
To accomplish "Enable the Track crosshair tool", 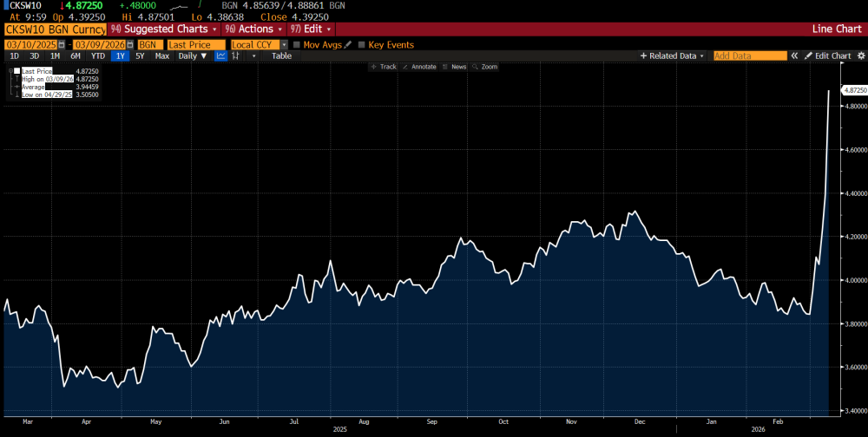I will (x=384, y=67).
